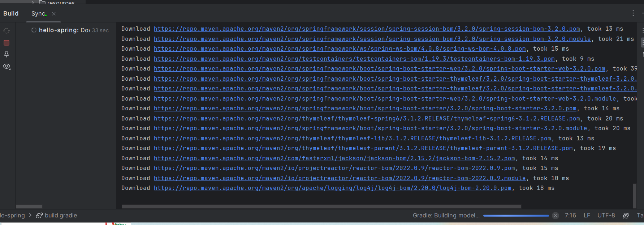Click Gradle: Building model status text
644x225 pixels.
[446, 216]
